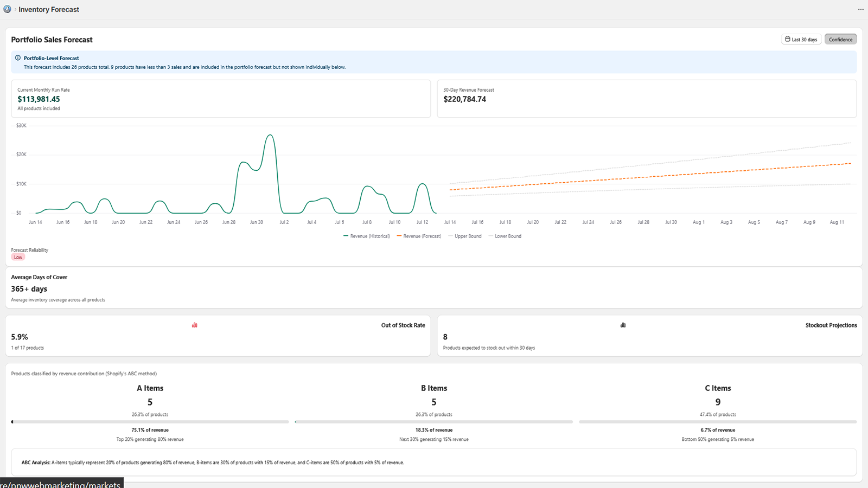
Task: Toggle the Confidence button
Action: point(840,39)
